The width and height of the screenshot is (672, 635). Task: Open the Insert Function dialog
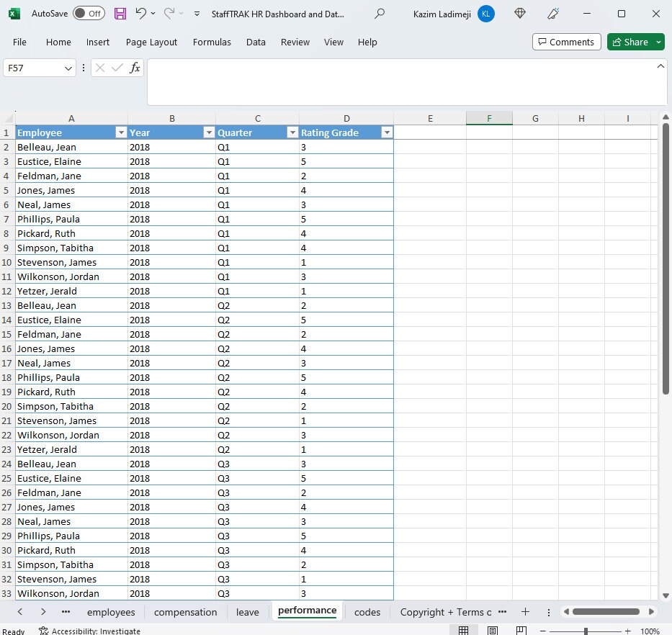click(135, 67)
